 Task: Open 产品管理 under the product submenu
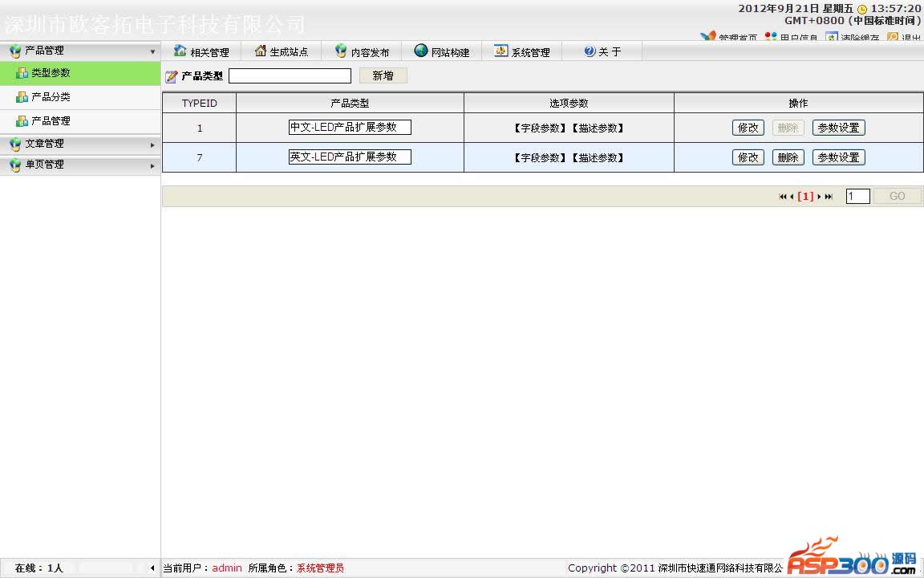[51, 121]
